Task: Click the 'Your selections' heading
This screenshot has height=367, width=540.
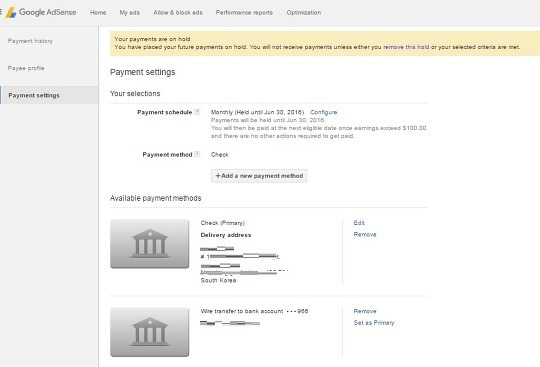Action: click(x=135, y=94)
